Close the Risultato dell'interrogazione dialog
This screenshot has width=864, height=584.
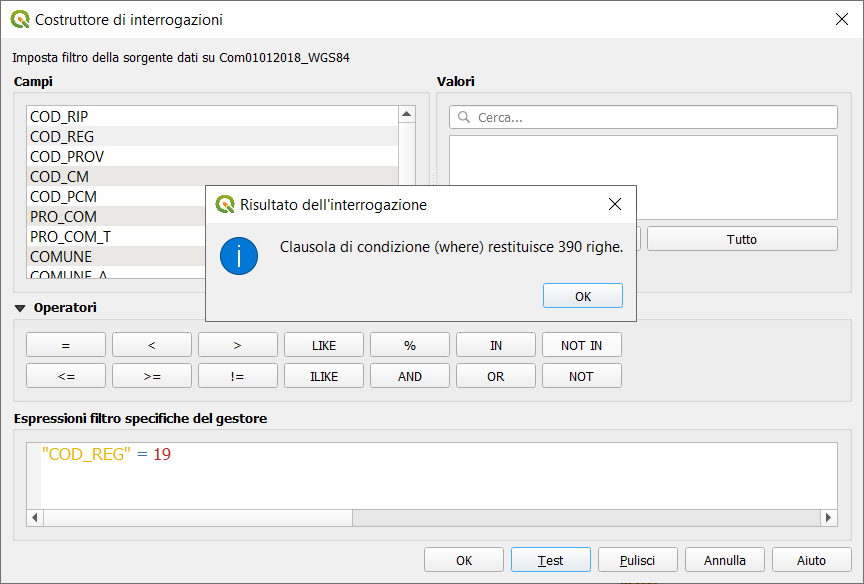pos(615,205)
